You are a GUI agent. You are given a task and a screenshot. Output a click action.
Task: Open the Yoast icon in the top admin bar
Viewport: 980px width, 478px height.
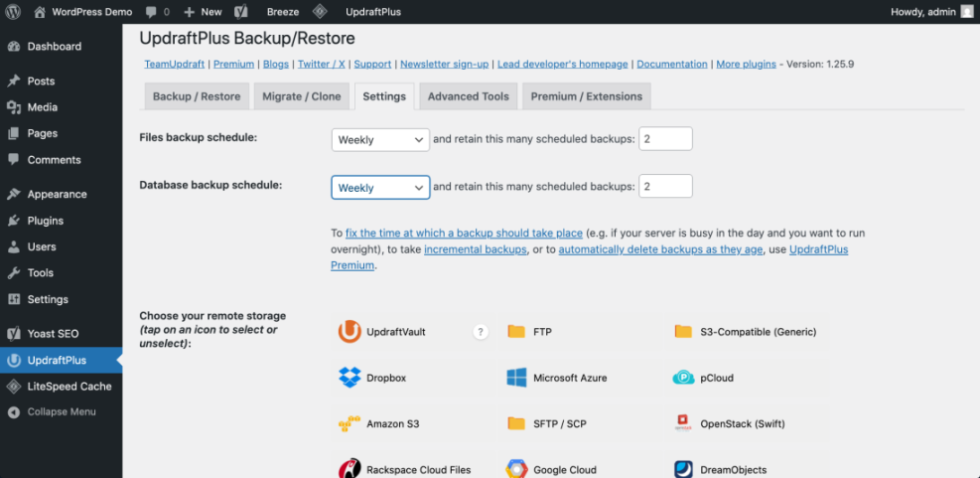[x=241, y=11]
